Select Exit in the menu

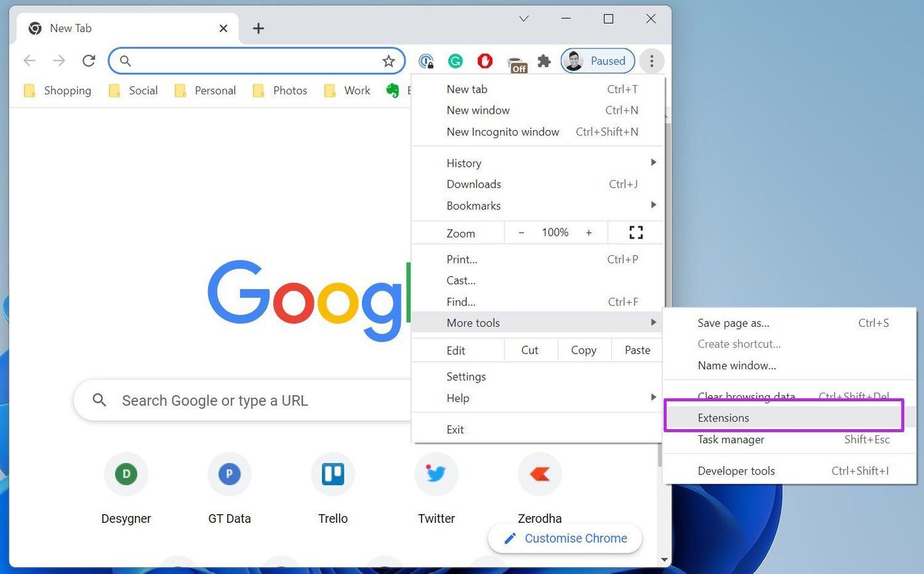click(537, 429)
